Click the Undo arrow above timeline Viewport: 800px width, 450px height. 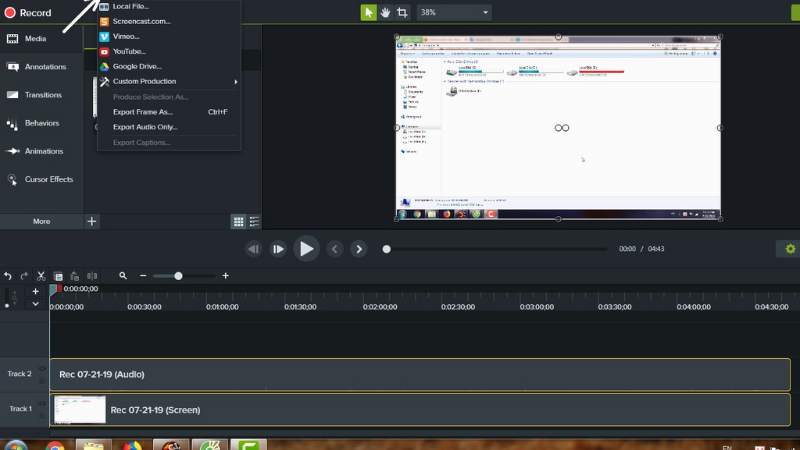pos(8,275)
